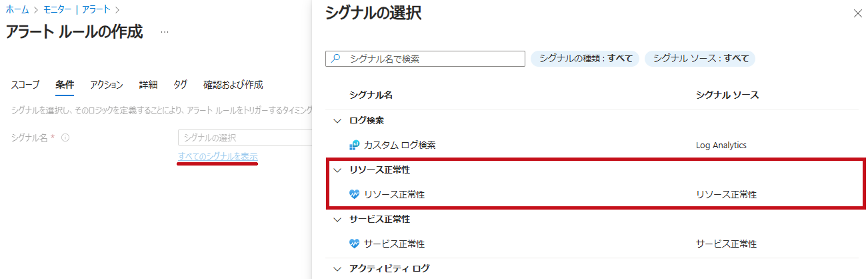Viewport: 868px width, 279px height.
Task: Open the シグナル ソース filter
Action: 700,58
